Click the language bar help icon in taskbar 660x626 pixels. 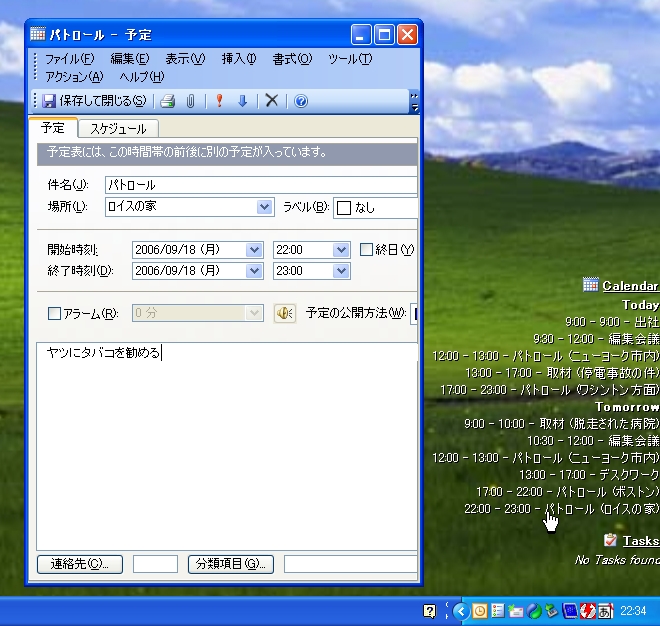429,611
